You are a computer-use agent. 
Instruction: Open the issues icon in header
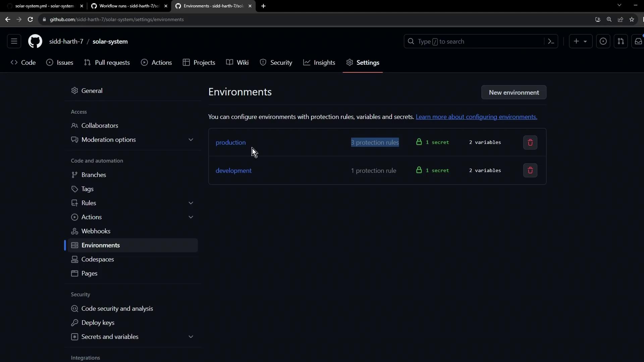click(603, 42)
